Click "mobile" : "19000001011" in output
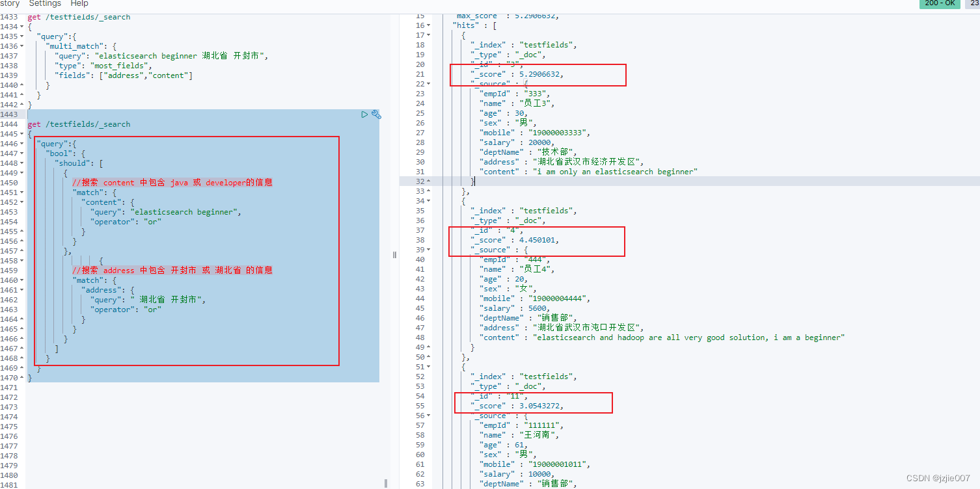The image size is (980, 489). pos(535,464)
